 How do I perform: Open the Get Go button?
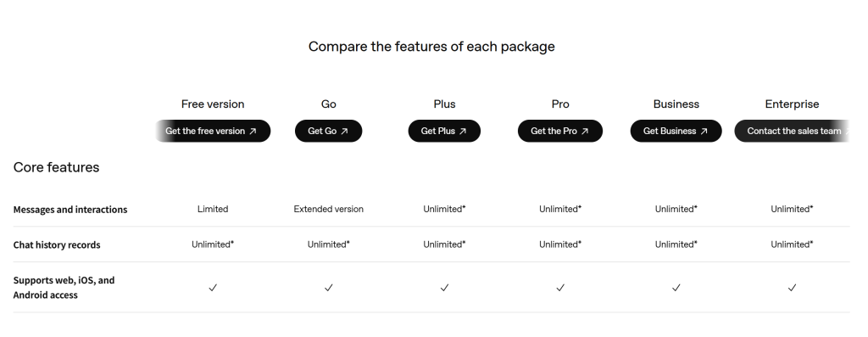(328, 132)
